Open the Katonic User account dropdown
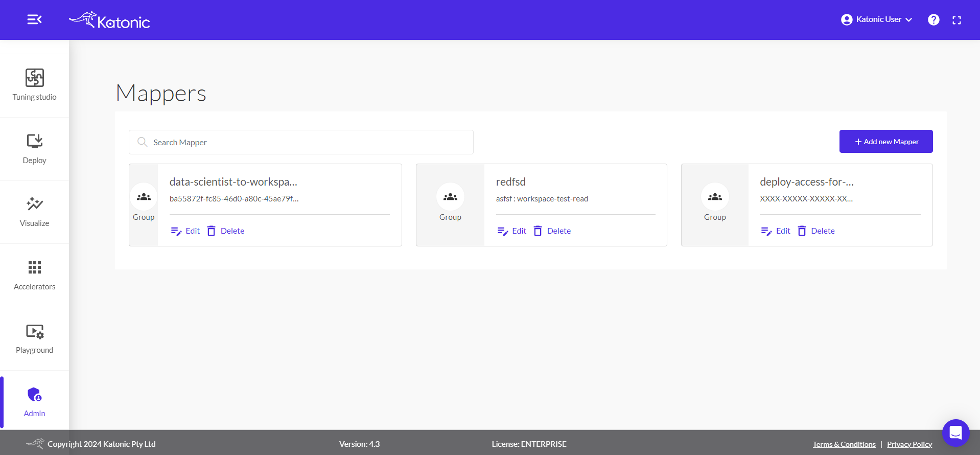Image resolution: width=980 pixels, height=455 pixels. click(x=877, y=19)
